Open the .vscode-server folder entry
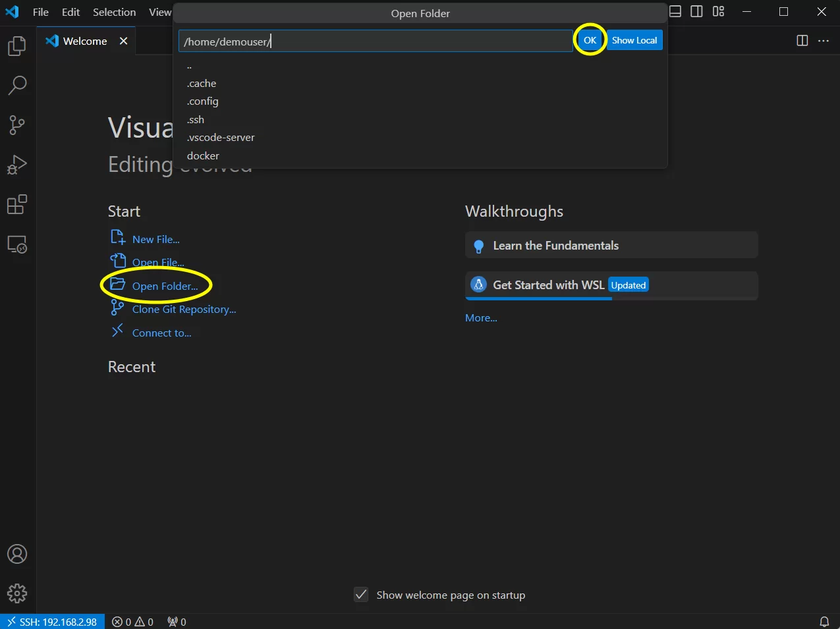The width and height of the screenshot is (840, 629). coord(221,137)
